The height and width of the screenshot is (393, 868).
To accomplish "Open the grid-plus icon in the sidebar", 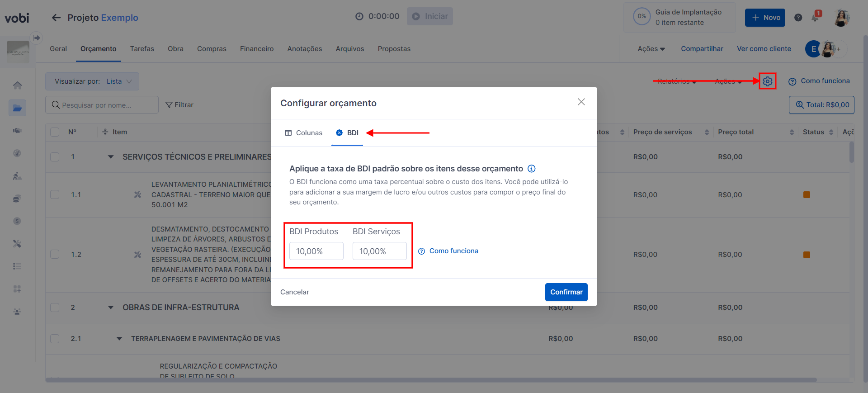I will coord(17,289).
